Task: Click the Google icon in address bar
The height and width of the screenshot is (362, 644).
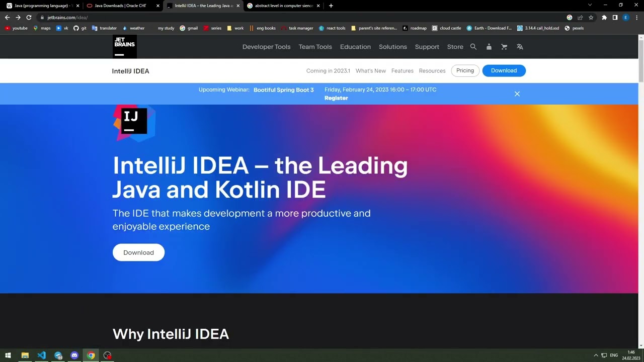Action: point(570,18)
